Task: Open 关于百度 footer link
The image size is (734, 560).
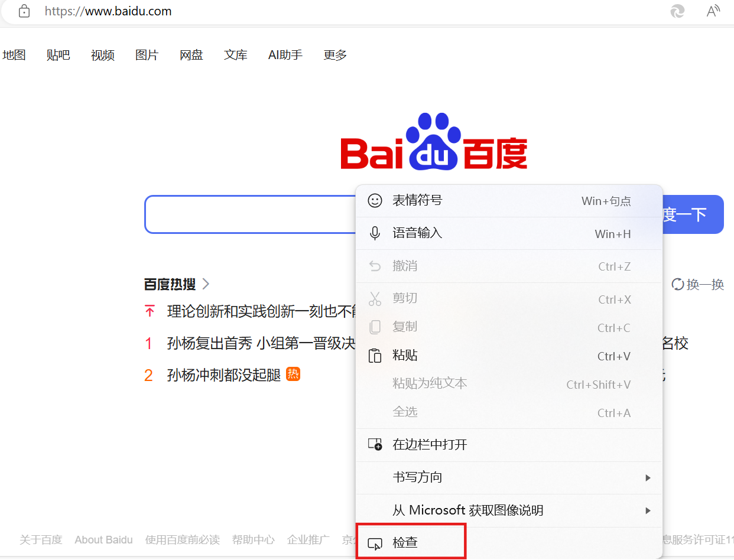Action: 41,539
